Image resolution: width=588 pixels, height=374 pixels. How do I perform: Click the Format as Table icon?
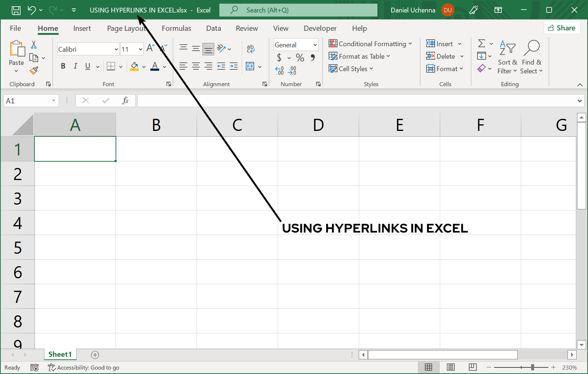pyautogui.click(x=333, y=56)
